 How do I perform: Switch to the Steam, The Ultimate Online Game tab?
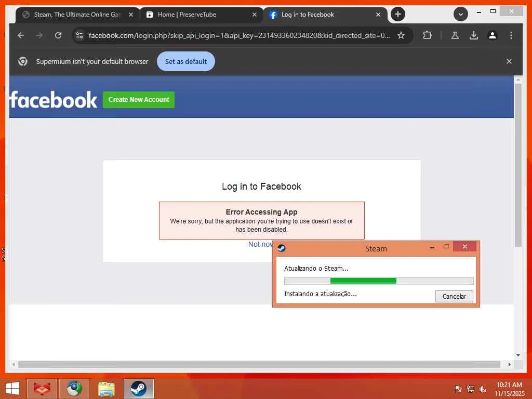(x=77, y=15)
